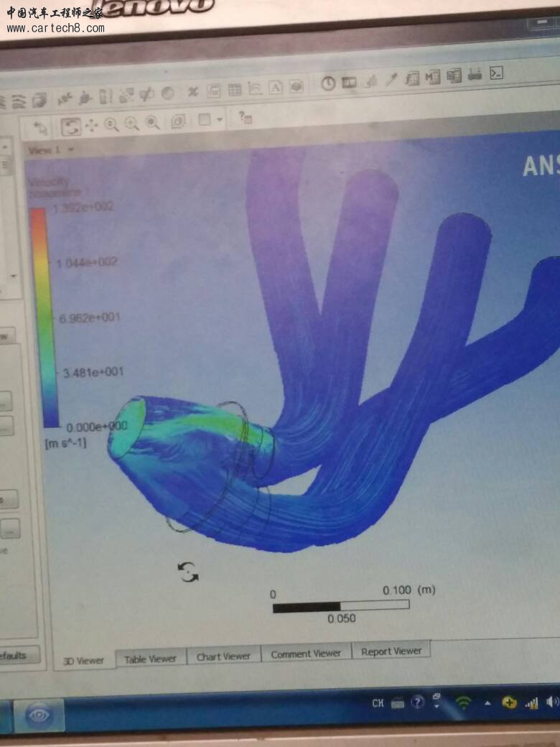Insert a Clip Plane
Screen dimensions: 560x747
pyautogui.click(x=146, y=94)
